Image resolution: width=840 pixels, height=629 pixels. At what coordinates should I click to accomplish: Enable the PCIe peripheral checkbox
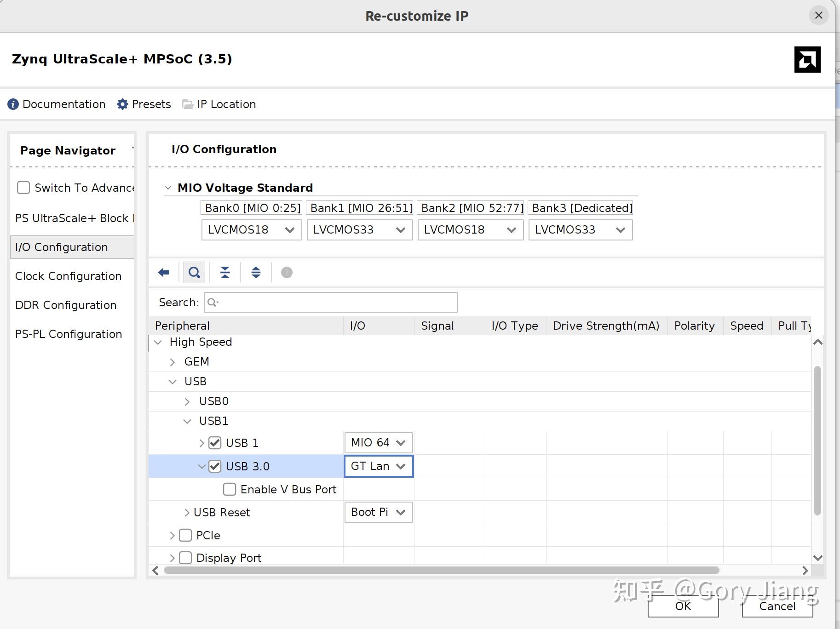click(x=185, y=535)
